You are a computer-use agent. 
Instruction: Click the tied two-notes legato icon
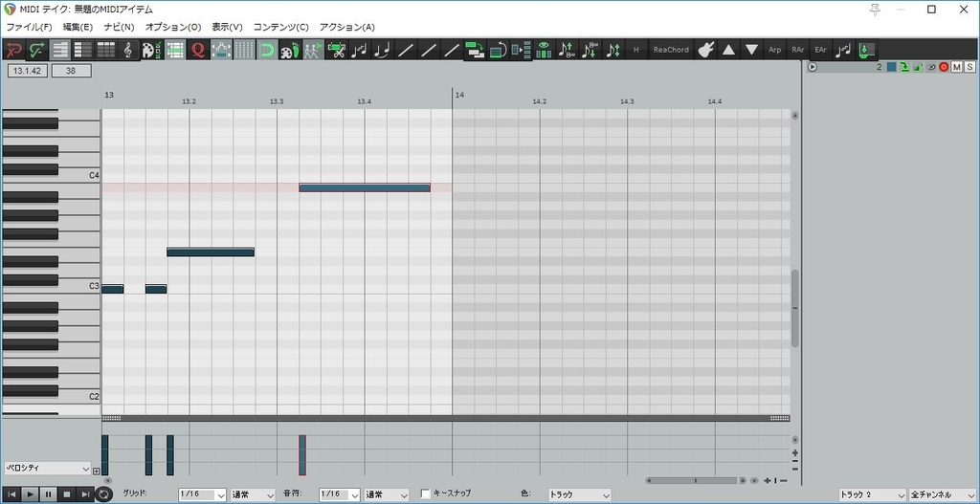click(382, 50)
